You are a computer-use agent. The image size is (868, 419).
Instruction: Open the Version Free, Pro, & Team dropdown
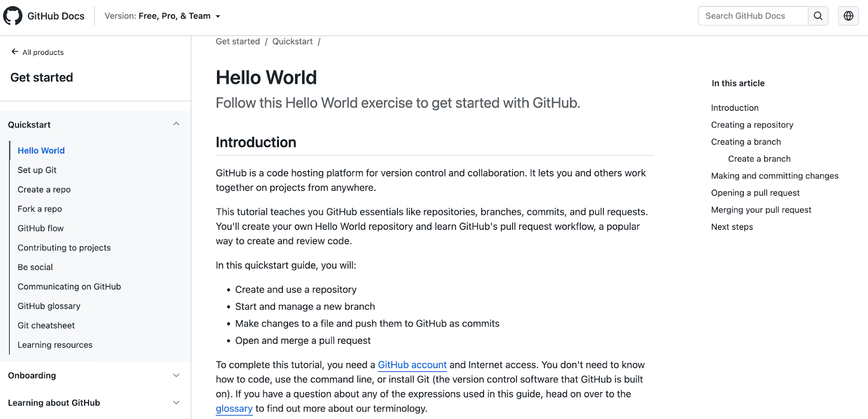tap(162, 16)
